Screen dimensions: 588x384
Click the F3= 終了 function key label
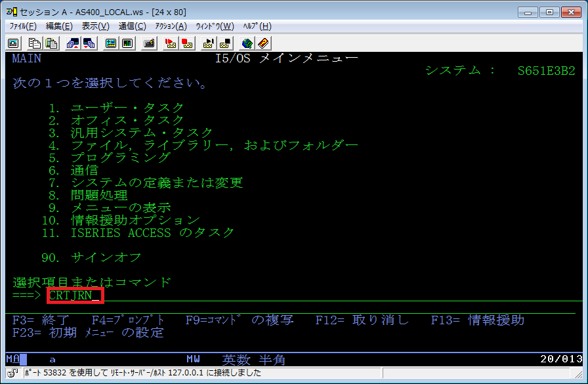41,320
